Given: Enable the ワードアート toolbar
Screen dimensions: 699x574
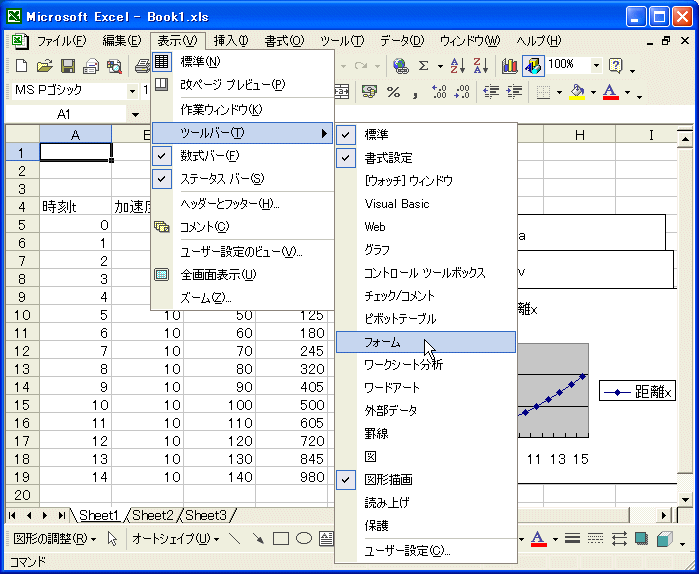Looking at the screenshot, I should coord(426,387).
